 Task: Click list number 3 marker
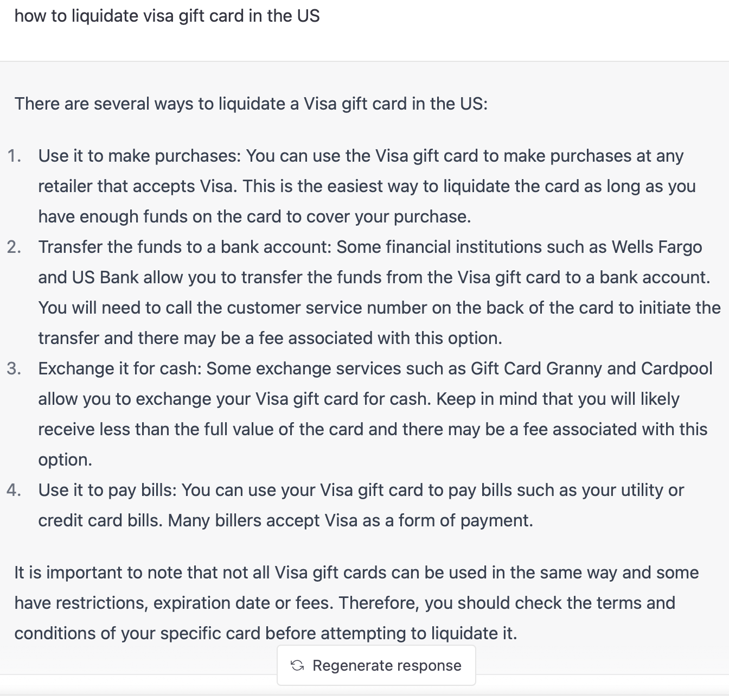[15, 369]
